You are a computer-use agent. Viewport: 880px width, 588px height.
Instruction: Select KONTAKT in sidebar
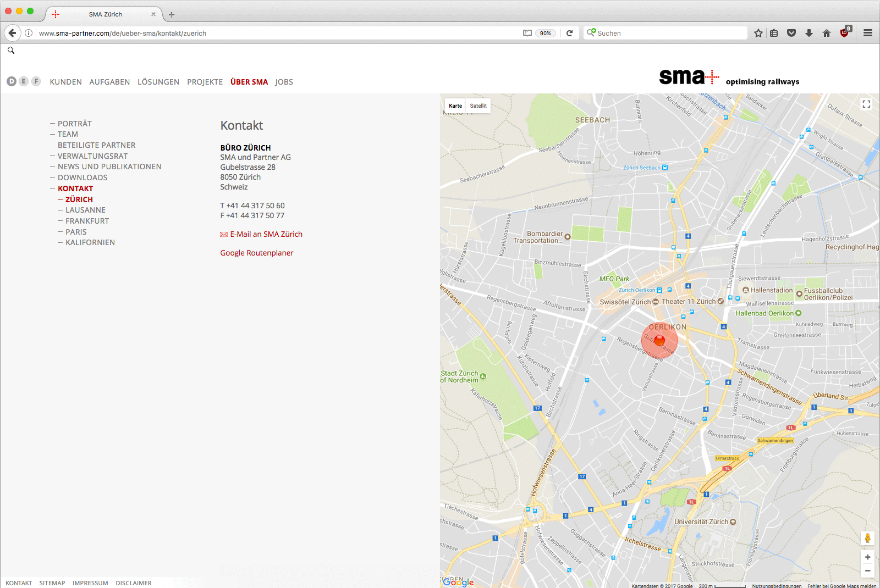point(75,188)
